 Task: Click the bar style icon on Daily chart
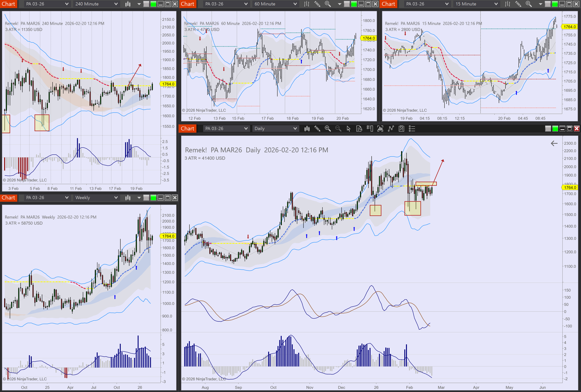coord(307,129)
